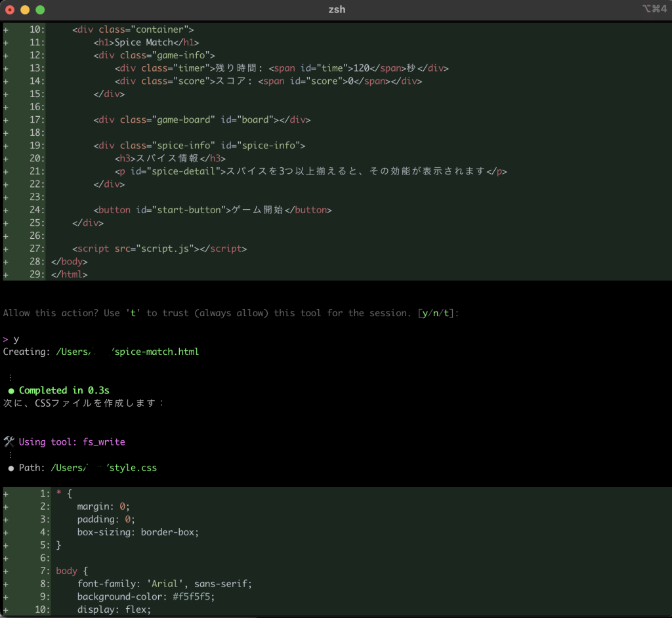This screenshot has width=672, height=618.
Task: Click the 'Completed in 0.3s' status text
Action: 64,390
